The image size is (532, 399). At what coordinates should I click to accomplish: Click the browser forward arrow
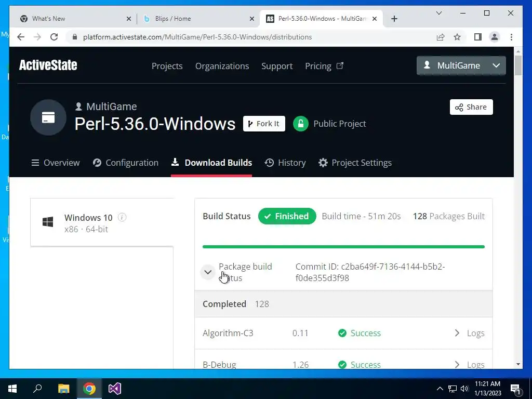[x=37, y=37]
